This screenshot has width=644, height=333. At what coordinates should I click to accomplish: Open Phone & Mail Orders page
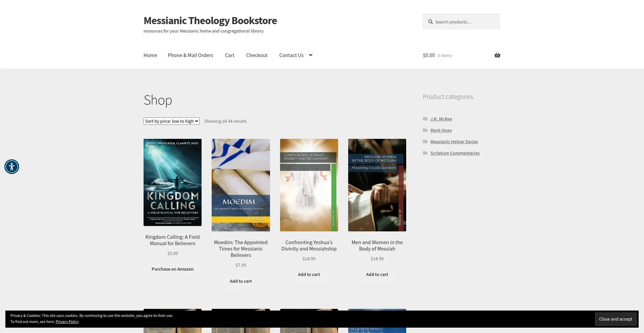coord(191,55)
